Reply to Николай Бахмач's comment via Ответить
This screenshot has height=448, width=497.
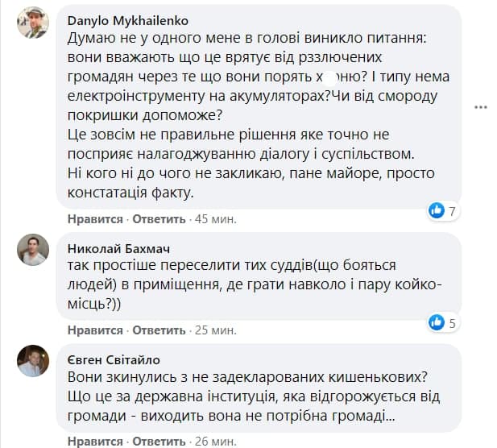[159, 330]
